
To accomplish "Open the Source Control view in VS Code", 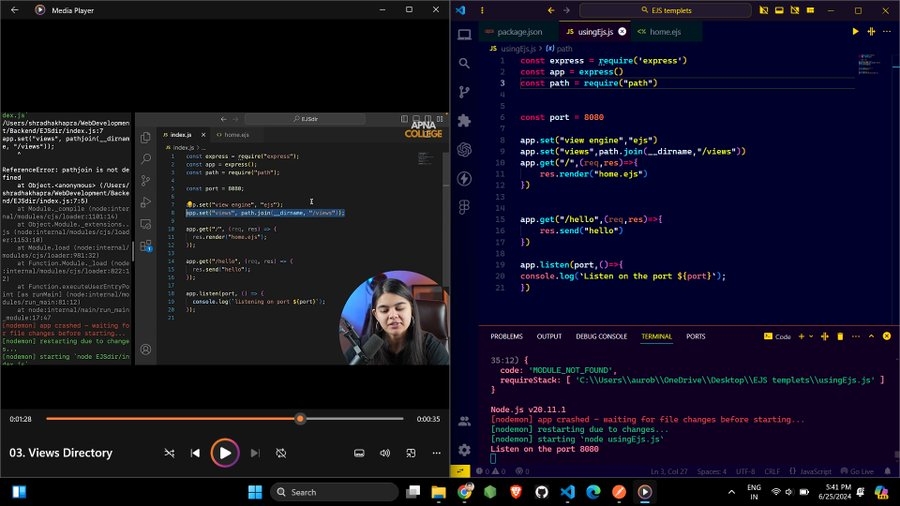I will coord(464,91).
